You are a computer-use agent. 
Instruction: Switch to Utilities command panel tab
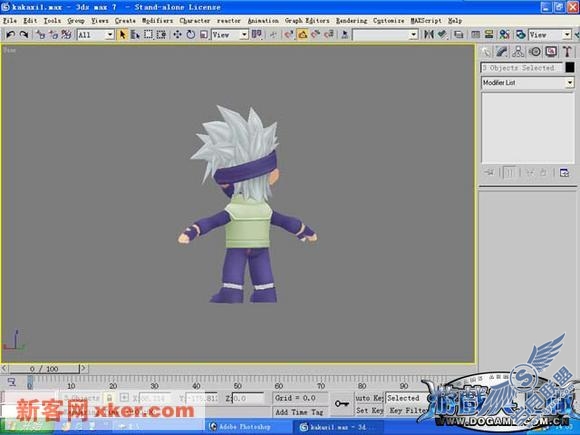[x=567, y=52]
